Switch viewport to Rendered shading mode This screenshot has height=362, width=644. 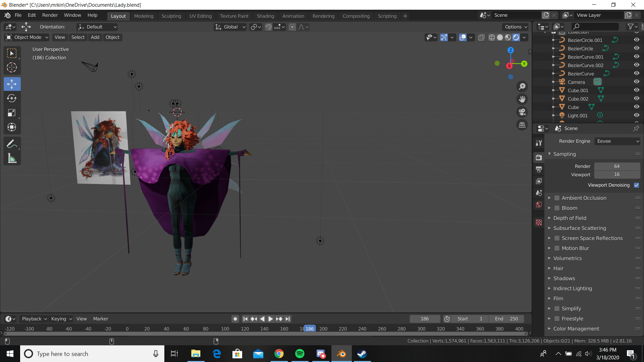[516, 37]
